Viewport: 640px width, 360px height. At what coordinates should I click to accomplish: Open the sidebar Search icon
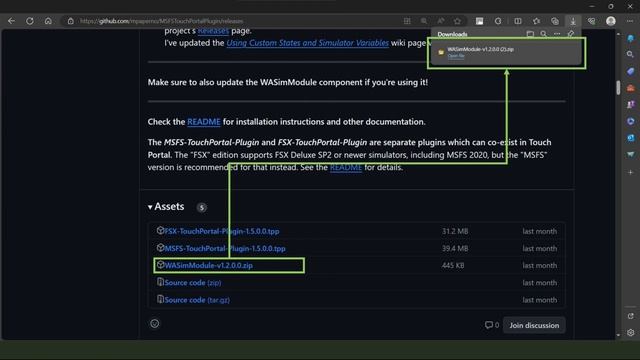[x=631, y=55]
